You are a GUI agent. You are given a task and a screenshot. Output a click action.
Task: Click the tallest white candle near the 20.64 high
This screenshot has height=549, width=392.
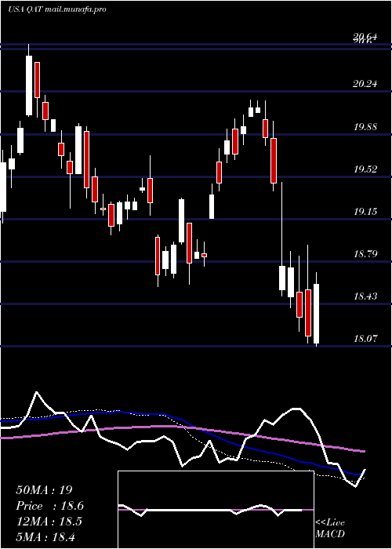point(29,85)
